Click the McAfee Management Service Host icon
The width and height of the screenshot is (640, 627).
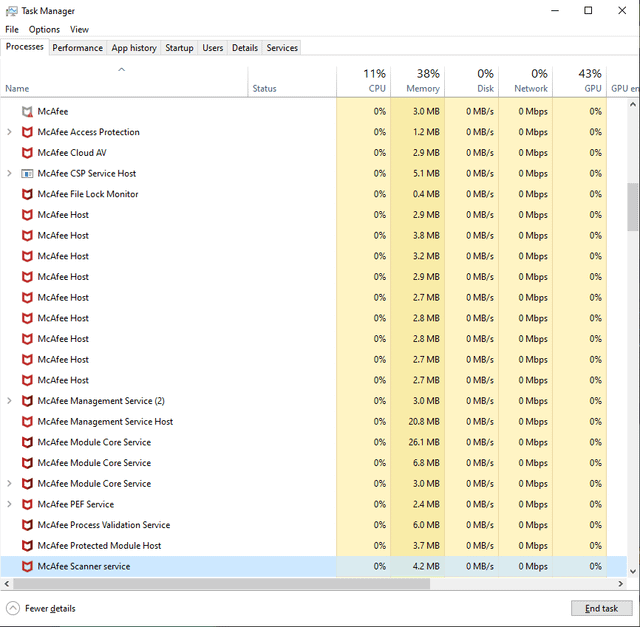point(27,421)
